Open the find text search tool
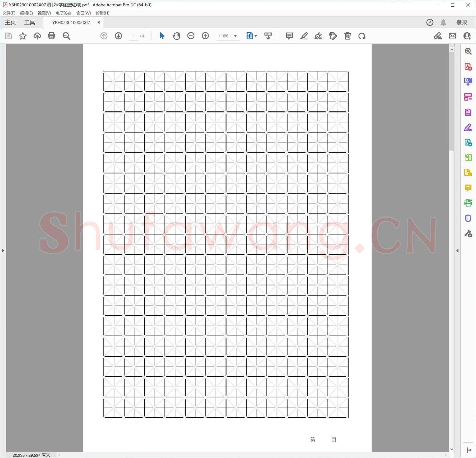Viewport: 476px width, 458px height. pos(66,36)
